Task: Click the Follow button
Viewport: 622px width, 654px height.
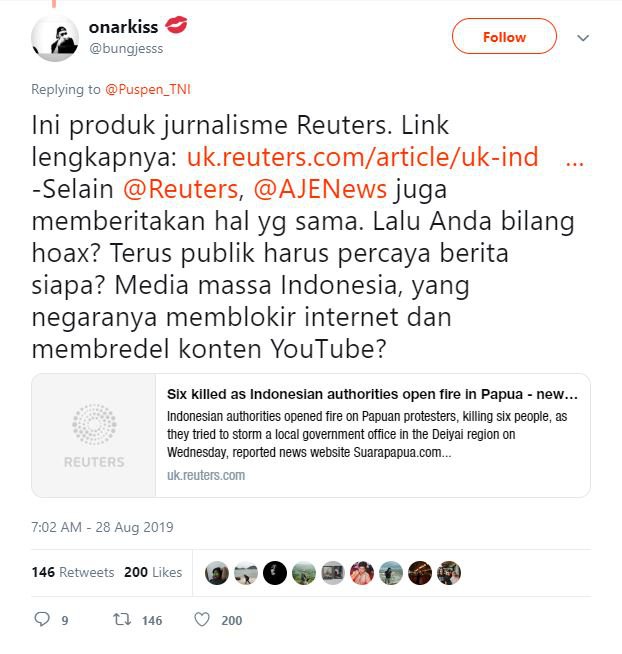Action: [x=504, y=36]
